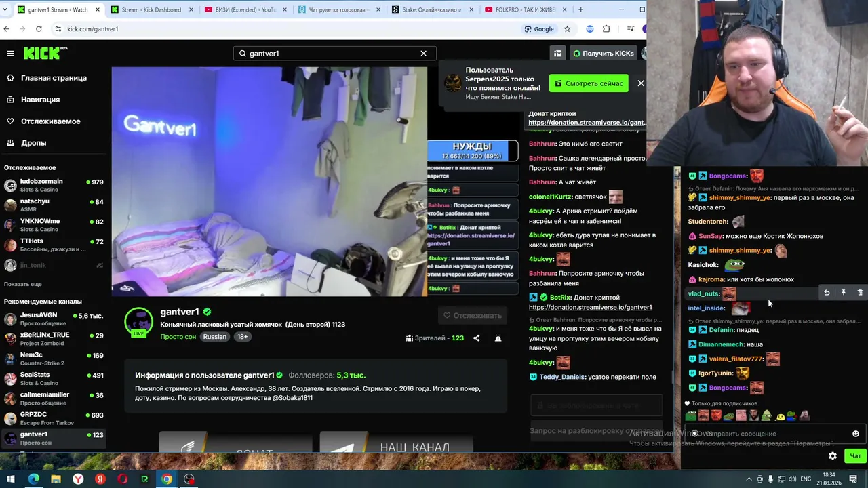Open the Kick hamburger menu
Image resolution: width=868 pixels, height=488 pixels.
10,53
